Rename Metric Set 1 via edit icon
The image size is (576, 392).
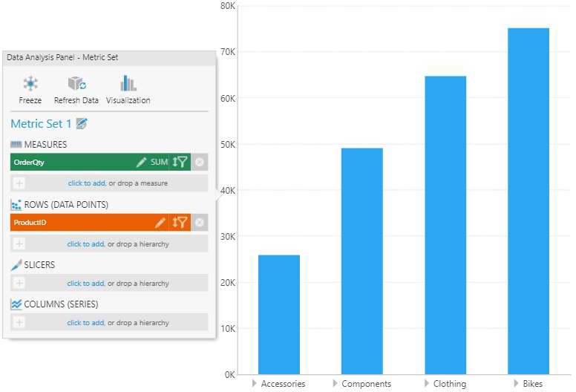(x=82, y=123)
